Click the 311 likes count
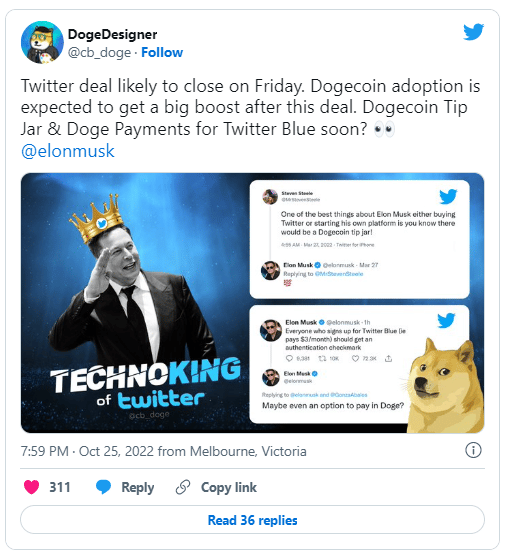Screen dimensions: 506x556 tap(60, 487)
